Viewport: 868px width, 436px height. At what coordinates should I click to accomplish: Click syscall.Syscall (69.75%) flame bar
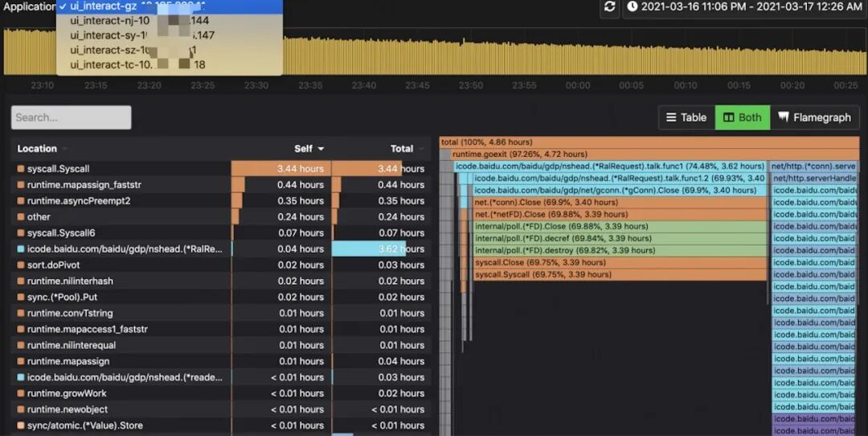click(x=620, y=274)
